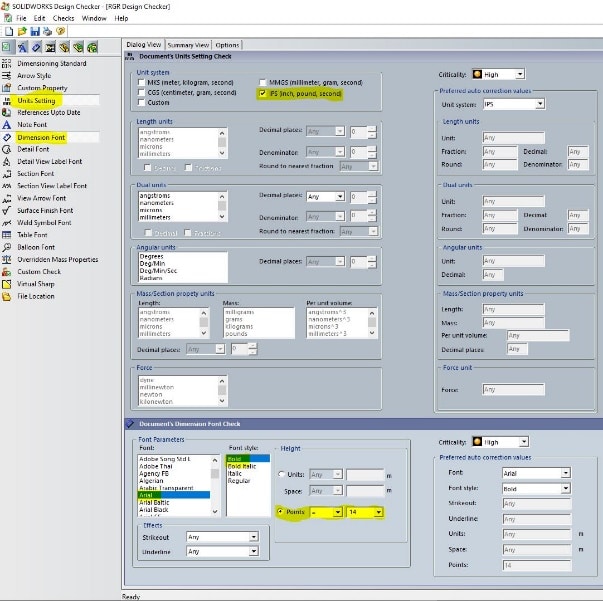The width and height of the screenshot is (603, 601).
Task: Select Units Setting in the checks list
Action: [37, 101]
